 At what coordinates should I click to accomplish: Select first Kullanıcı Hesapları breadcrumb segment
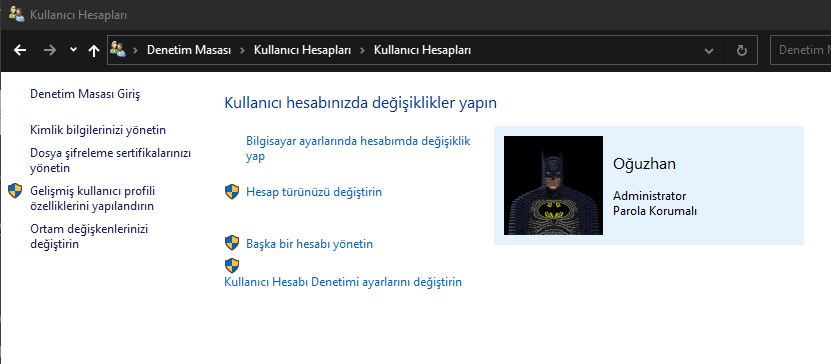click(302, 50)
